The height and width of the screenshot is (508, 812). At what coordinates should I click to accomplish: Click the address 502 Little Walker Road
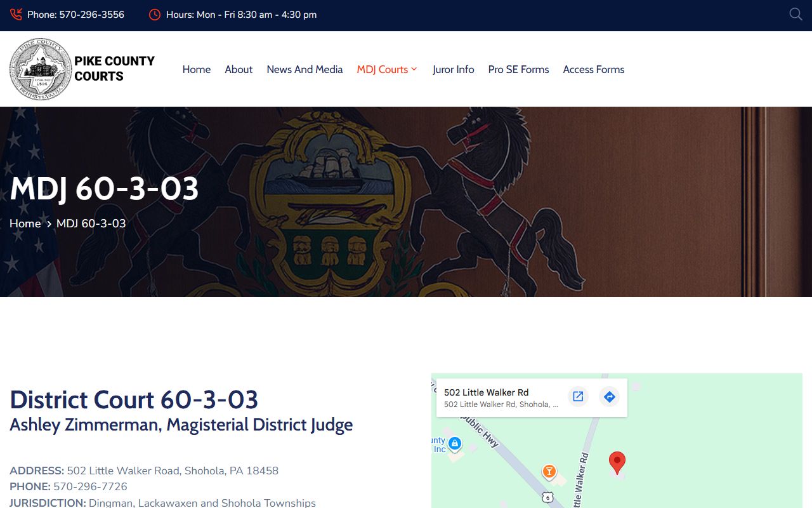173,471
